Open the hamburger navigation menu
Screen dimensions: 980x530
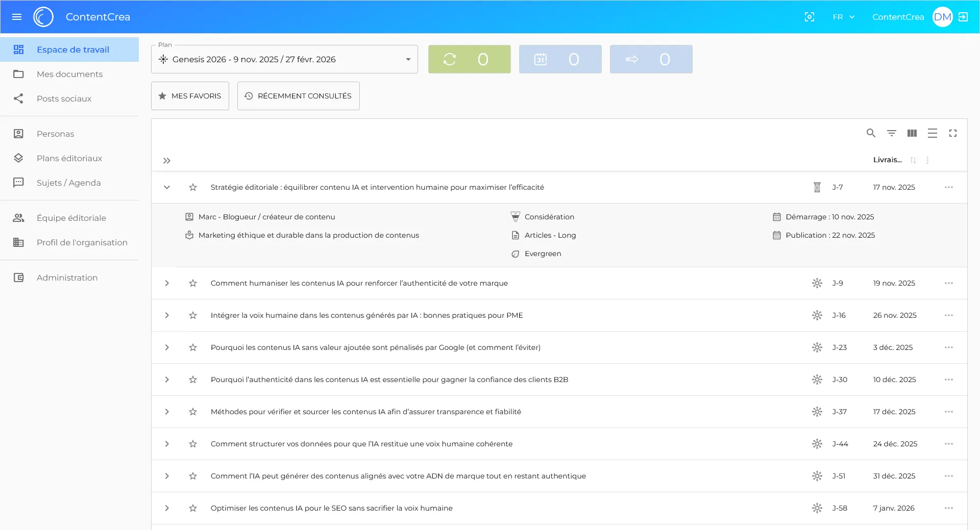[x=17, y=17]
